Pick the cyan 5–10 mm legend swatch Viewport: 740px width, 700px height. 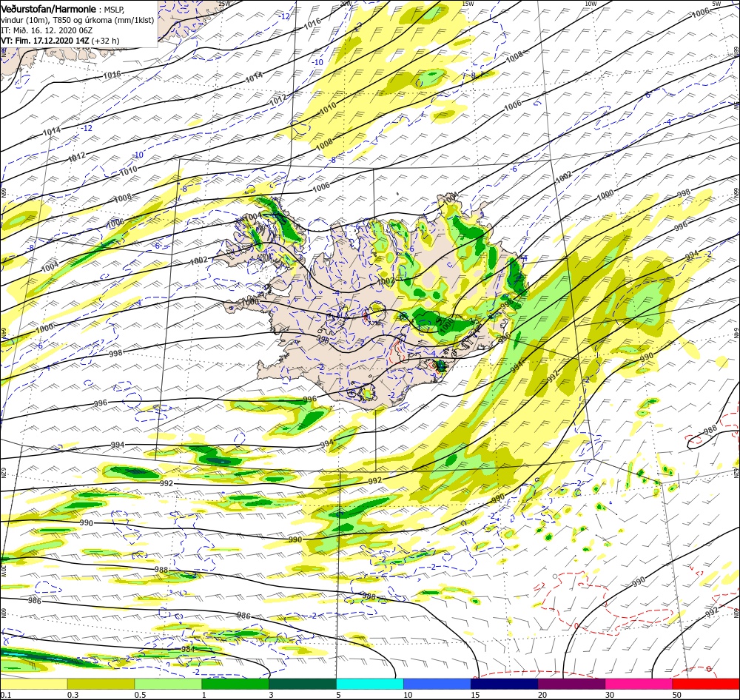coord(370,684)
